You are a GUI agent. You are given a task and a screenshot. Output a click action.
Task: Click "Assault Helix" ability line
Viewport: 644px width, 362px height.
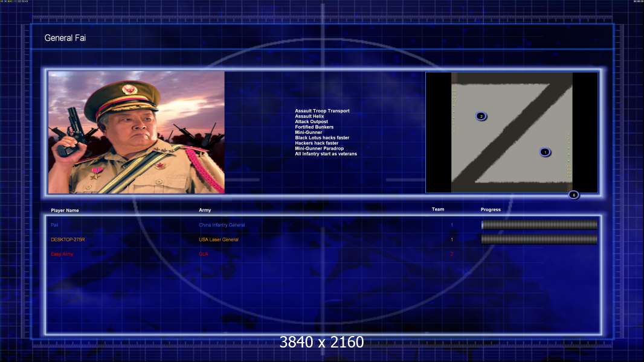pyautogui.click(x=309, y=116)
